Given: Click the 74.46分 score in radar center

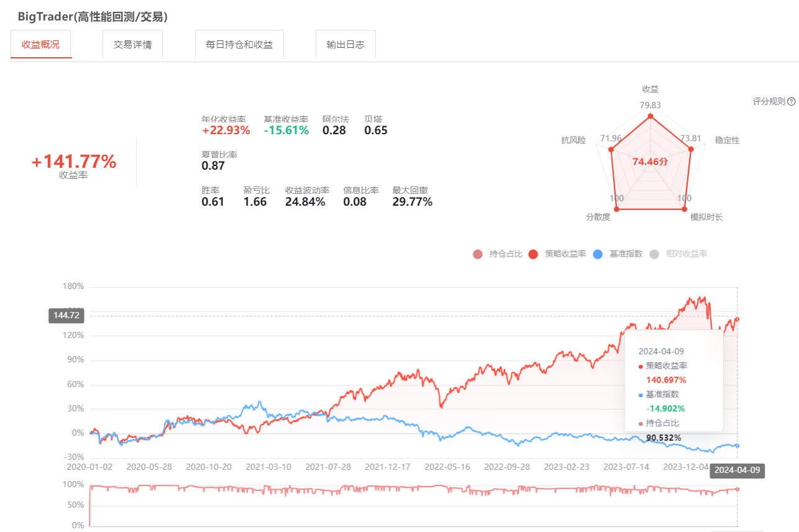Looking at the screenshot, I should point(650,162).
